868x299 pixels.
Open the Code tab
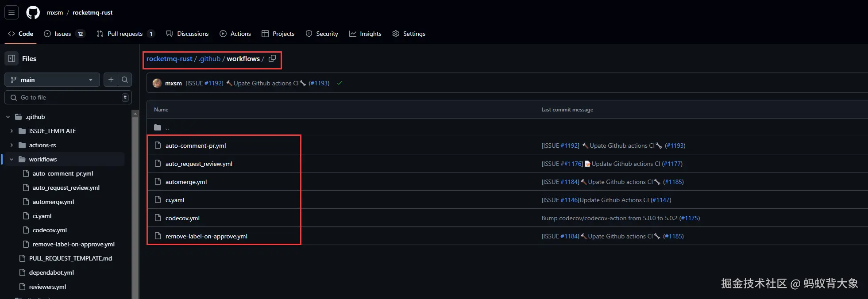point(21,34)
